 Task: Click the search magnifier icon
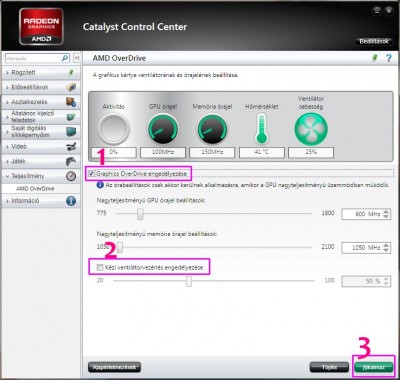pyautogui.click(x=65, y=58)
